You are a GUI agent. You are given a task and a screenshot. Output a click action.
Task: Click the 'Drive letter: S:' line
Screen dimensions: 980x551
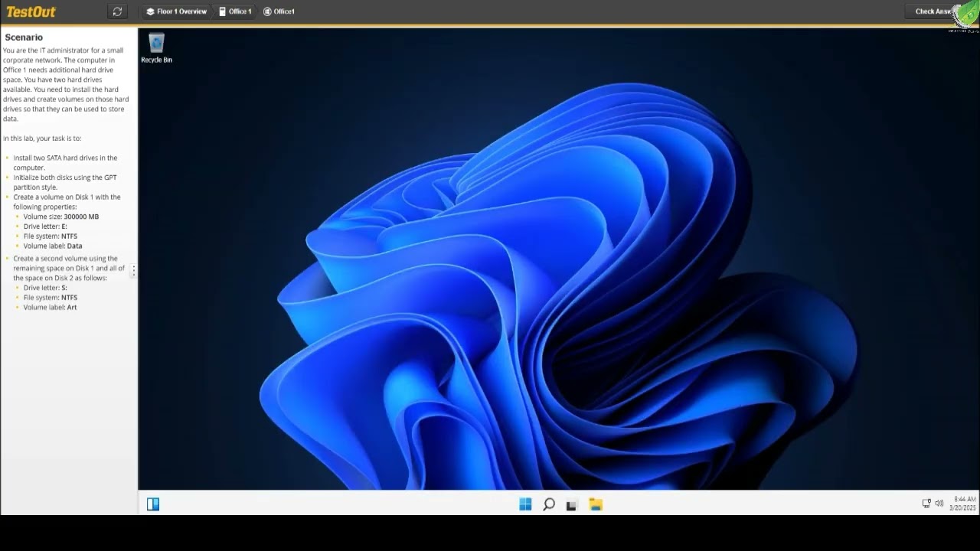point(45,288)
